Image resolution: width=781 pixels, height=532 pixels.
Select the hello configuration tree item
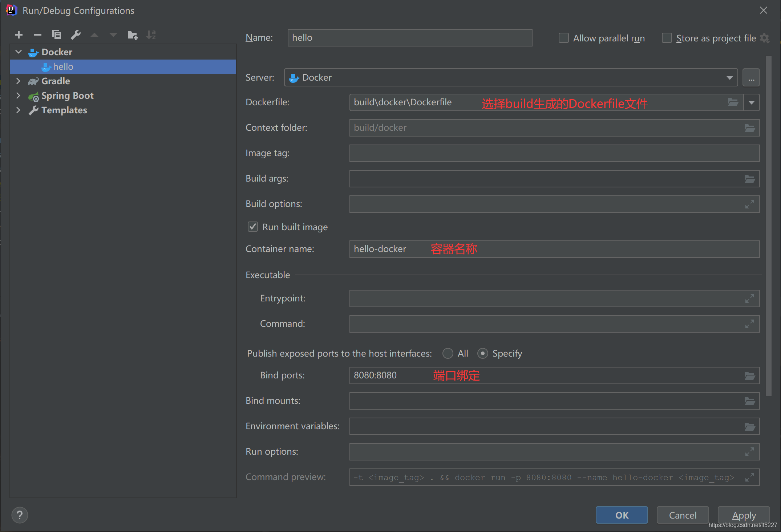click(x=64, y=66)
